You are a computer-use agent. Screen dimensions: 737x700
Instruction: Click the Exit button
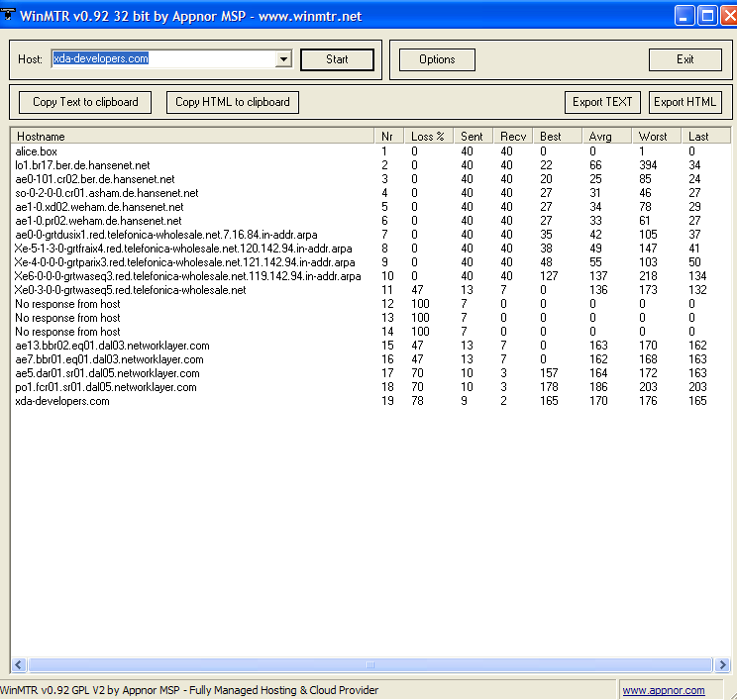684,59
